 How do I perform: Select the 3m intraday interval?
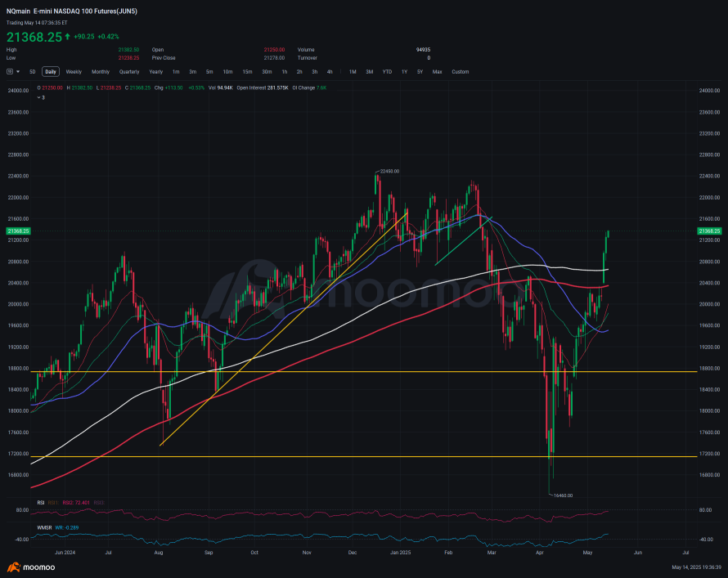(193, 72)
